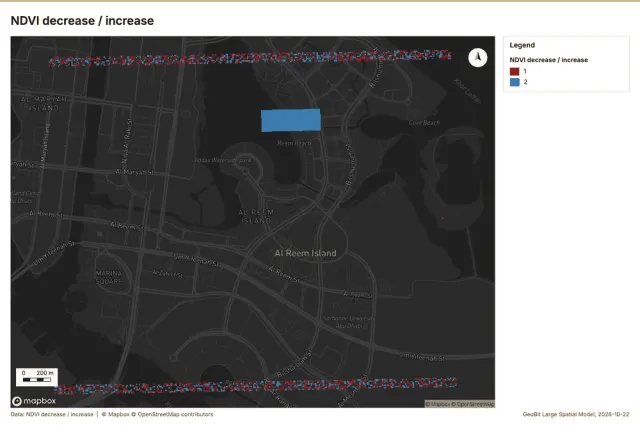Click the '© Mapbox © OpenStreetMap contributors' footer credit
Screen dimensions: 640x427
(157, 414)
